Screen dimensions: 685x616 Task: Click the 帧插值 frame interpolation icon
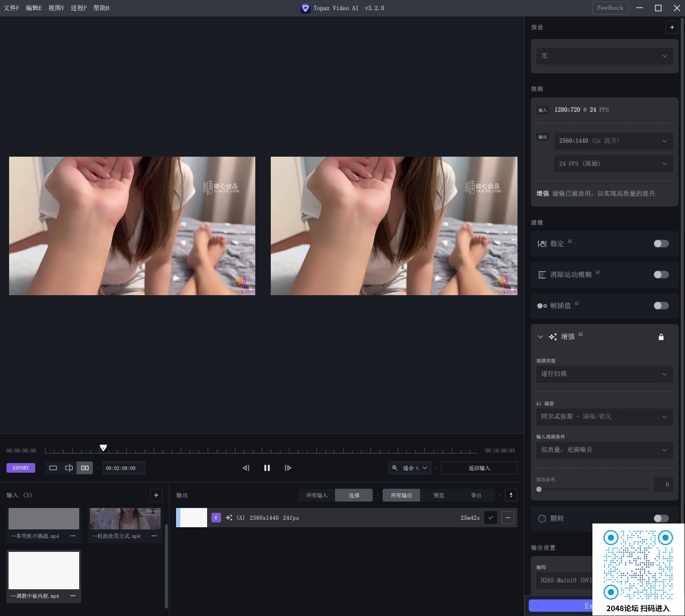(x=542, y=306)
